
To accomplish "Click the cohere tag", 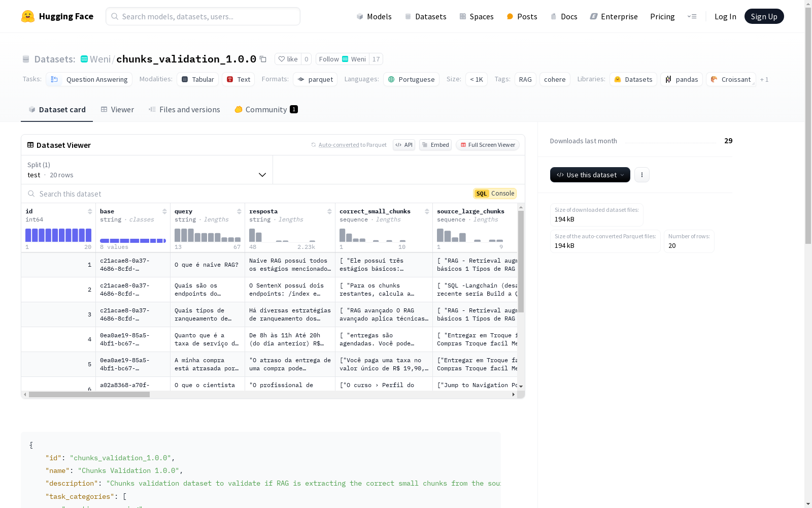I will tap(555, 79).
